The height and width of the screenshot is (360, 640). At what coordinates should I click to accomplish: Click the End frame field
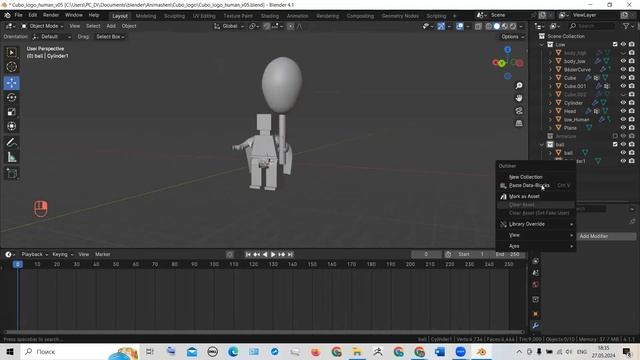click(x=508, y=254)
